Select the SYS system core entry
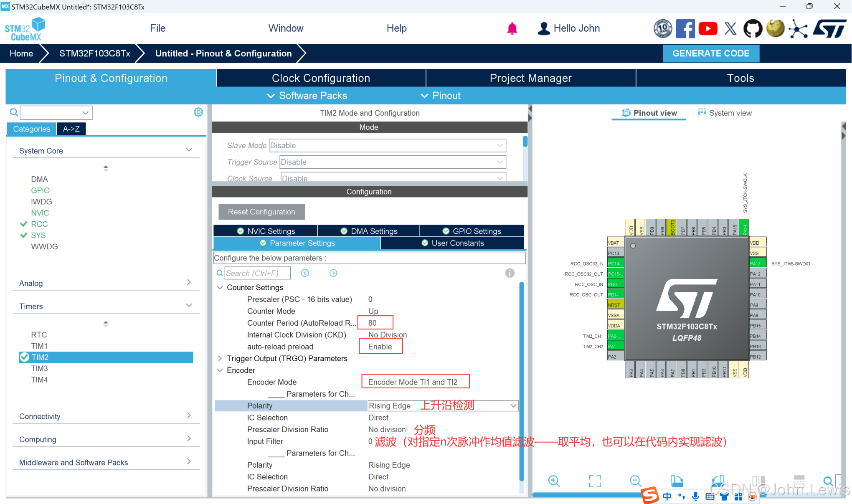The width and height of the screenshot is (852, 504). (38, 236)
